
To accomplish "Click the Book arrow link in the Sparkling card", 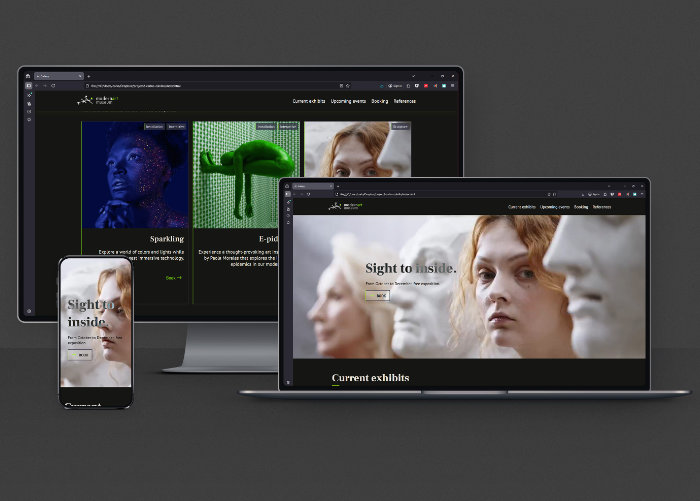I will pyautogui.click(x=174, y=278).
